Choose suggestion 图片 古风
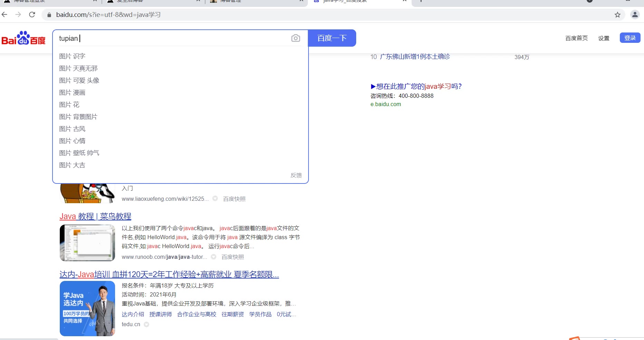Image resolution: width=644 pixels, height=340 pixels. pos(180,129)
